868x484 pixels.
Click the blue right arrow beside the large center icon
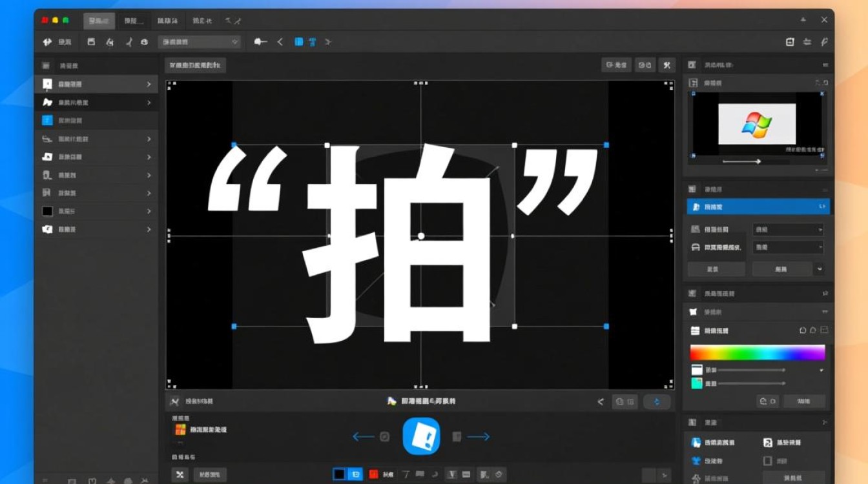[478, 437]
